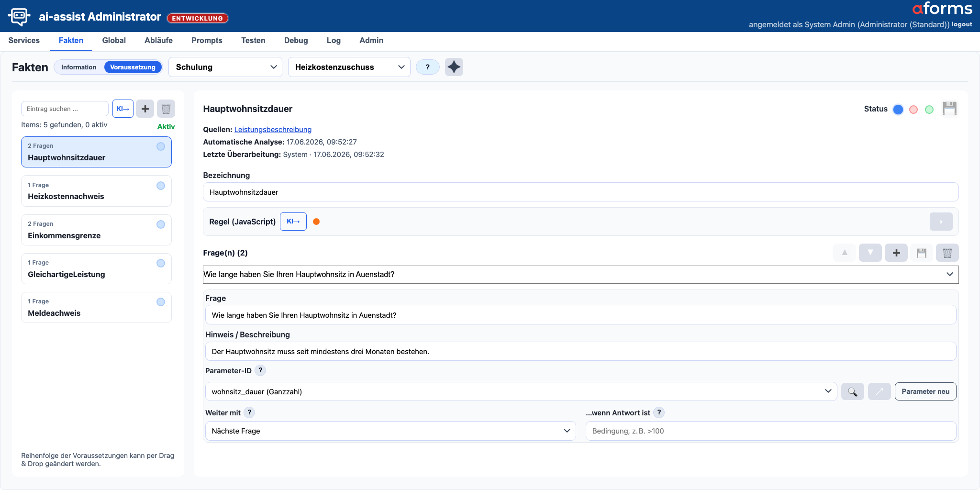980x490 pixels.
Task: Switch to Voraussetzung mode
Action: (x=133, y=67)
